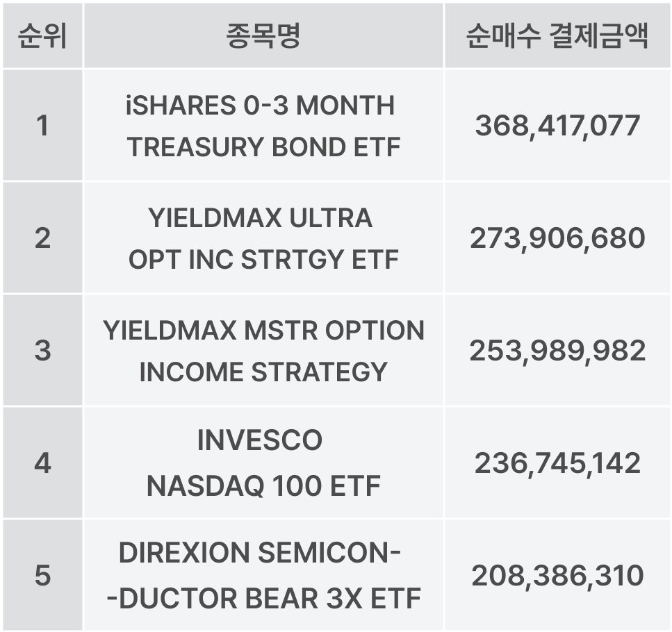Select the amount 236,745,142
Viewport: 672px width, 632px height.
click(557, 463)
